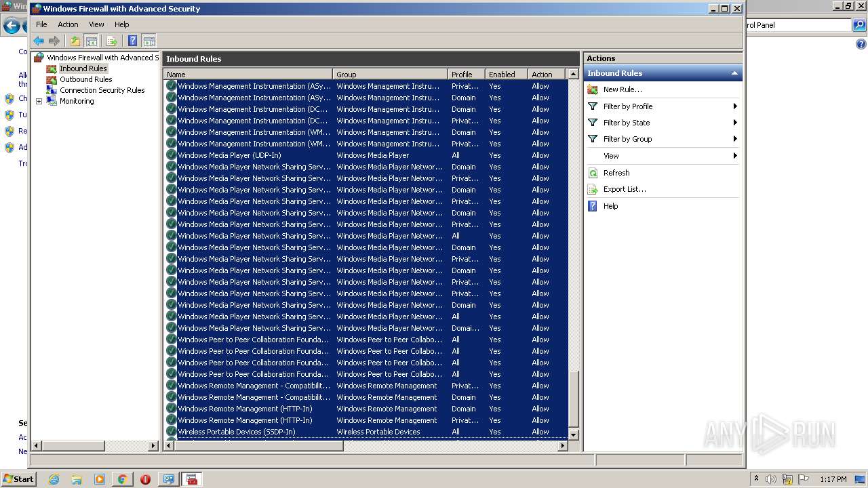
Task: Sort rules by Action column header
Action: pyautogui.click(x=547, y=75)
